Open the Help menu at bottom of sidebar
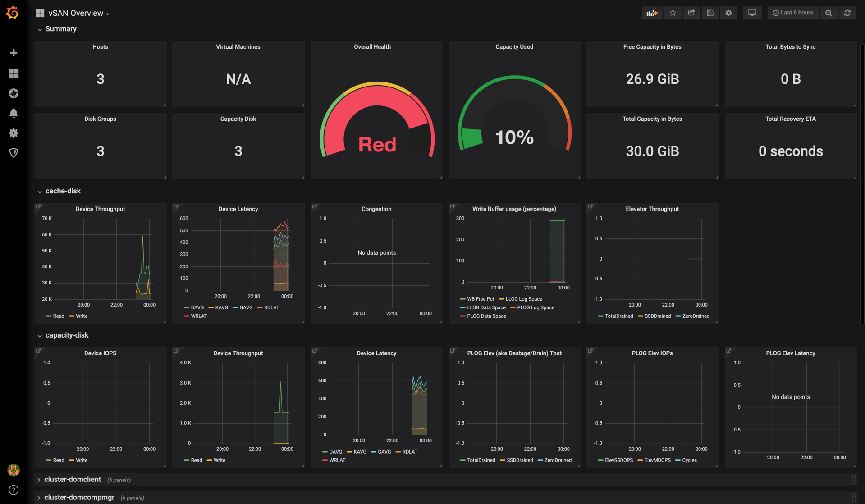 (14, 490)
